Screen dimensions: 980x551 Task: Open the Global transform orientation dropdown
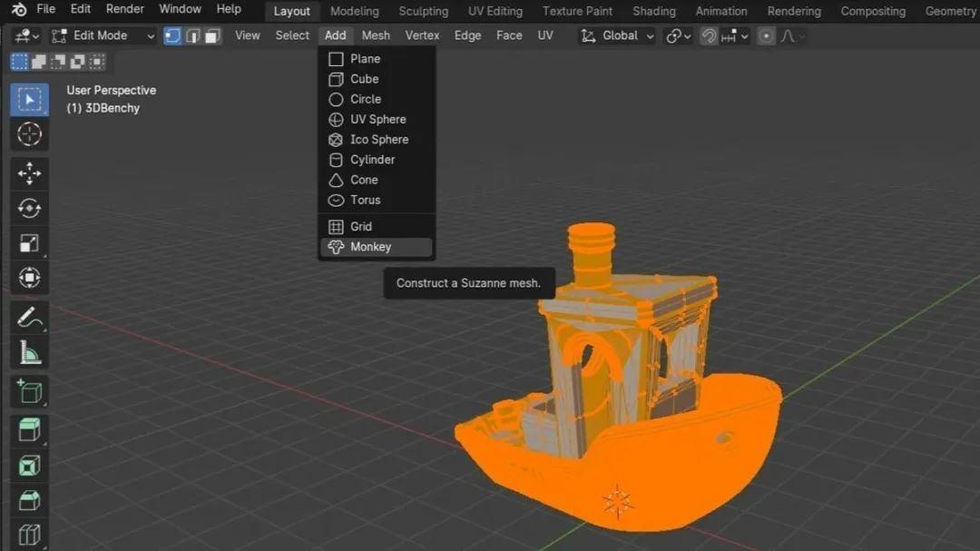(x=616, y=34)
